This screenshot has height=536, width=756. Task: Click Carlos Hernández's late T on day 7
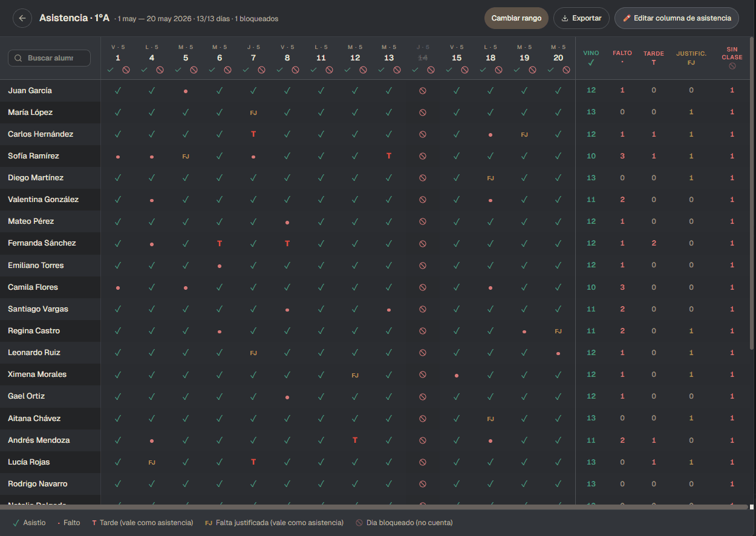[253, 134]
